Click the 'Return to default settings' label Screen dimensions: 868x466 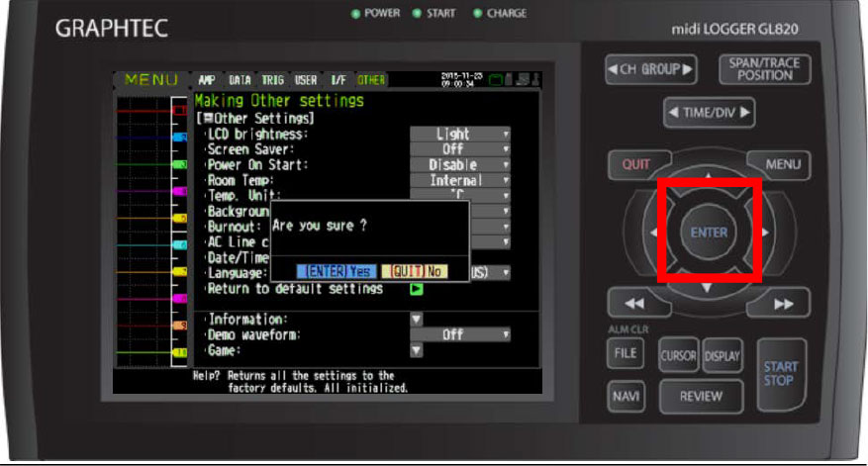pos(295,288)
